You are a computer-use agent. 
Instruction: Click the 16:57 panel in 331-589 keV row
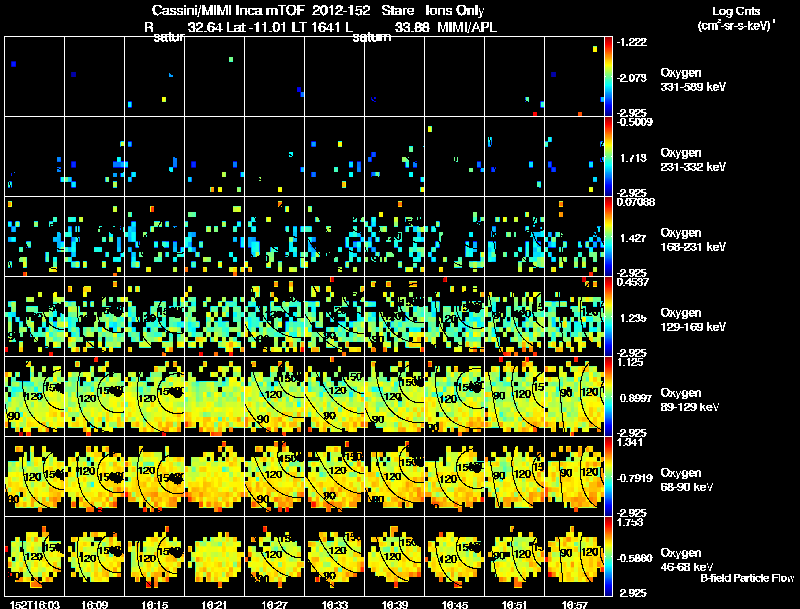tap(574, 77)
